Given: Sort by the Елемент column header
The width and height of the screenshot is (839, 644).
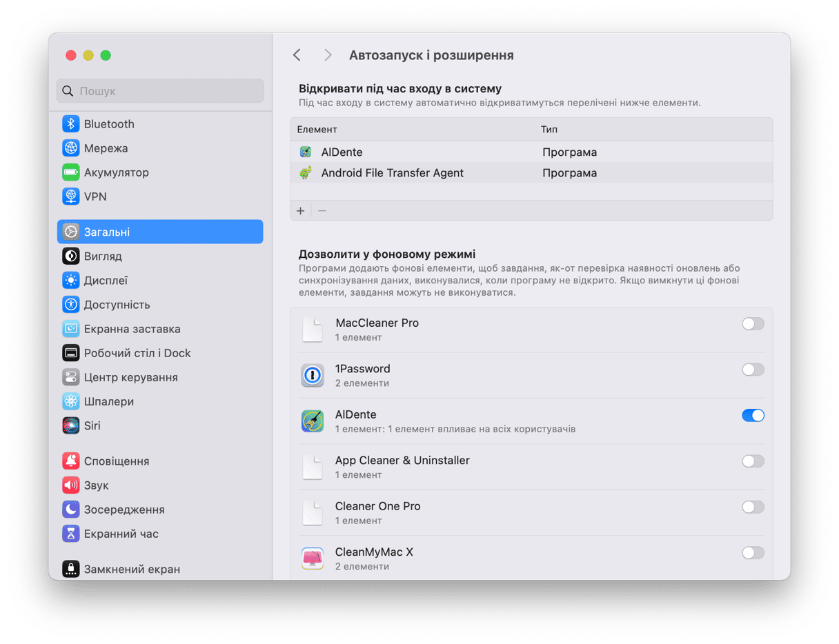Looking at the screenshot, I should pos(317,130).
